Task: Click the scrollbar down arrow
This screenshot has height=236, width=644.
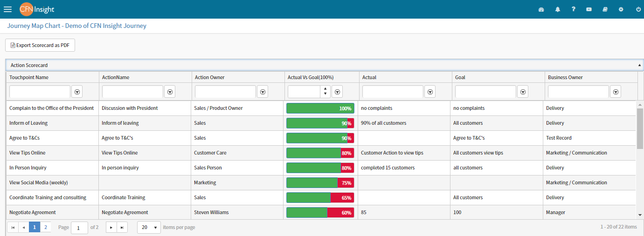Action: pyautogui.click(x=640, y=215)
